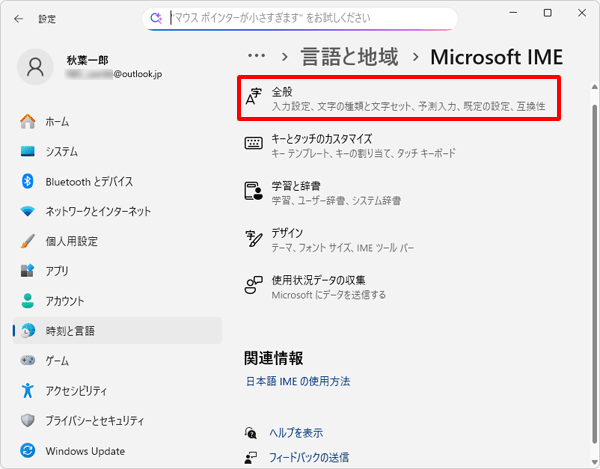
Task: Click the 全般 character icon
Action: point(253,96)
